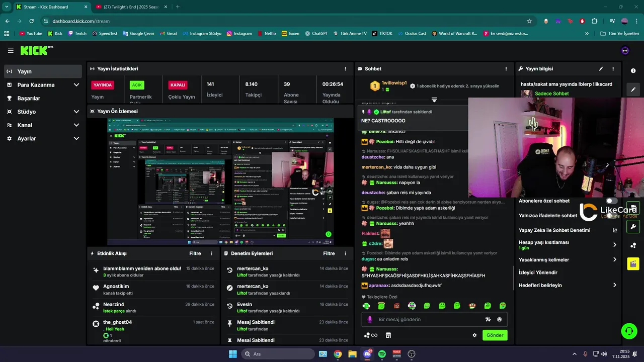Open the shop icon below the chat input
Image resolution: width=644 pixels, height=362 pixels.
pyautogui.click(x=388, y=335)
